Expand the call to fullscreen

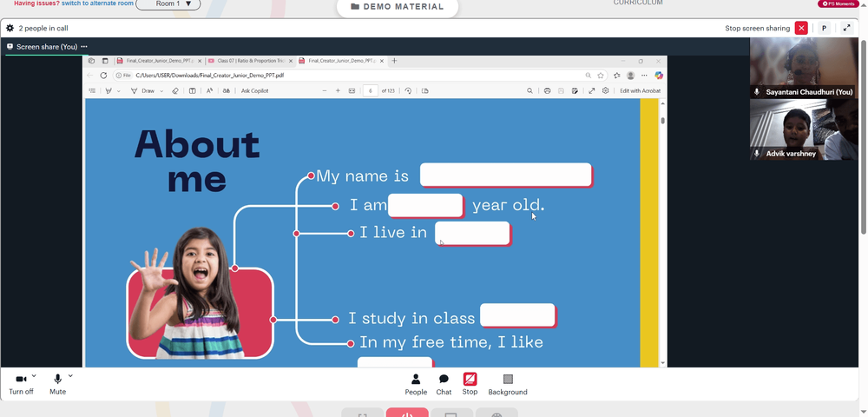click(x=846, y=29)
